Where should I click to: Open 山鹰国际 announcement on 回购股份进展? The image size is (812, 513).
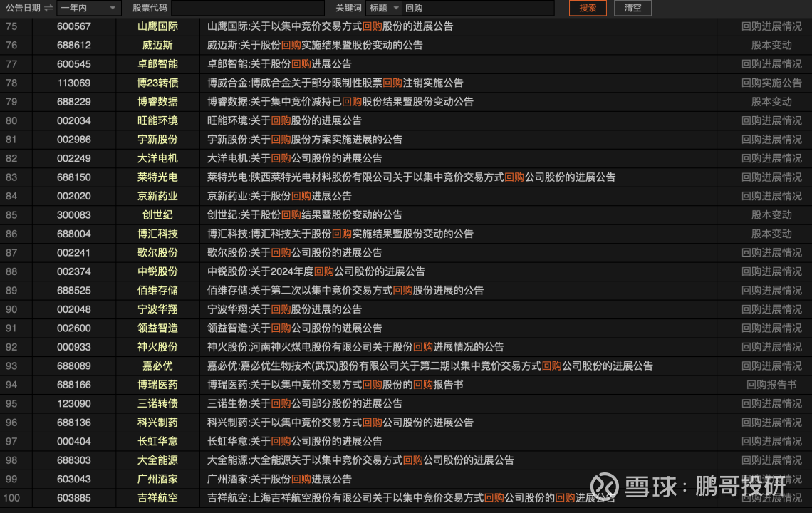coord(330,26)
